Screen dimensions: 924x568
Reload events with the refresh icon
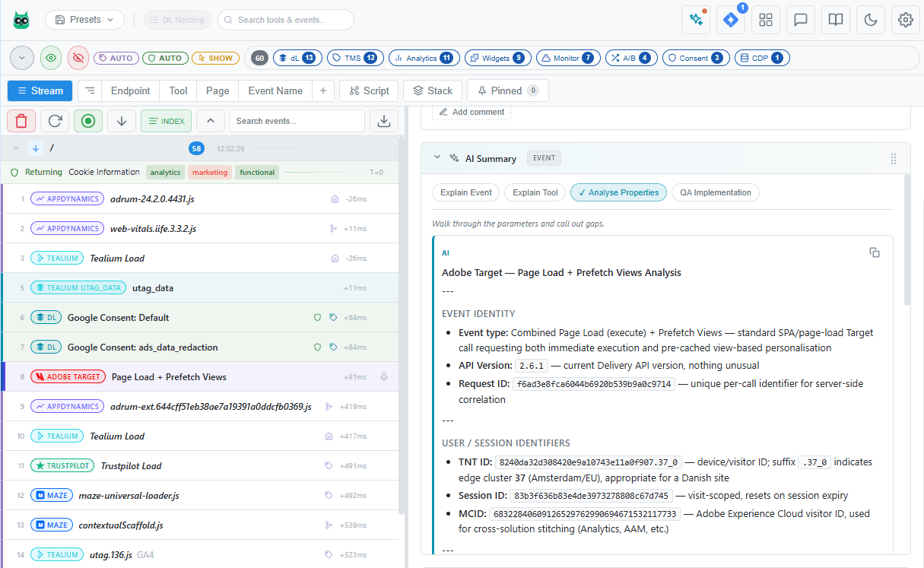tap(55, 121)
